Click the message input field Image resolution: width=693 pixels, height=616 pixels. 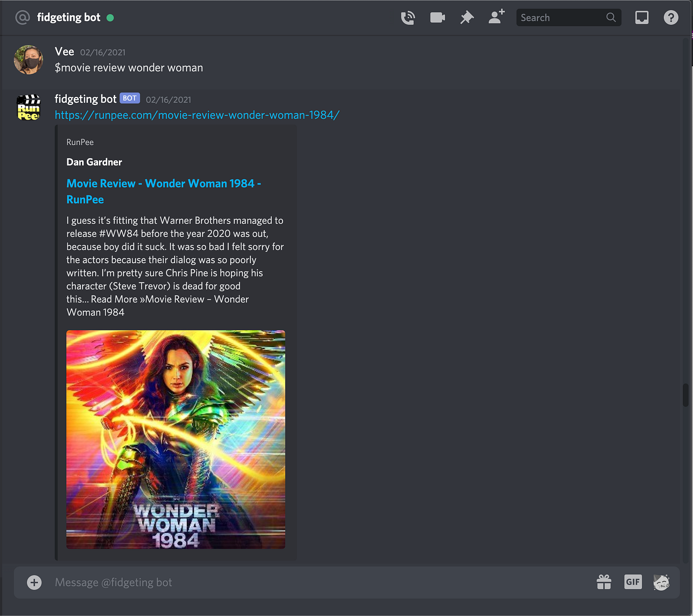297,582
